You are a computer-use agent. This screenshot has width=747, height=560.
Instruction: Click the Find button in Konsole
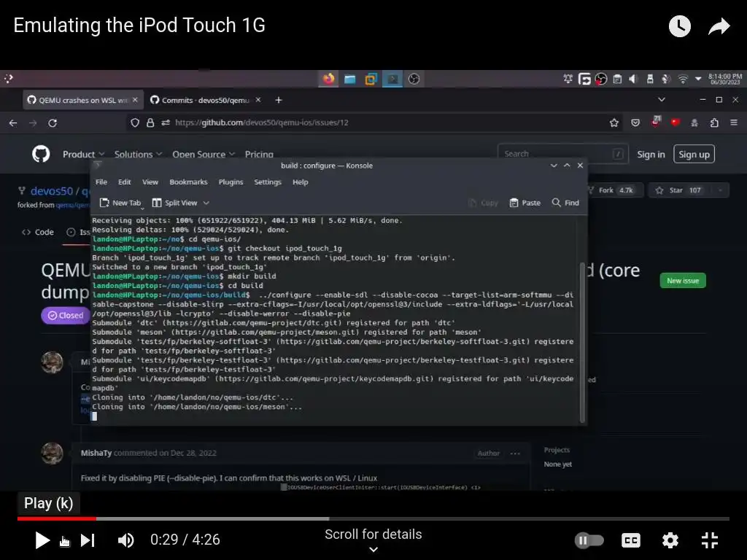(x=565, y=203)
